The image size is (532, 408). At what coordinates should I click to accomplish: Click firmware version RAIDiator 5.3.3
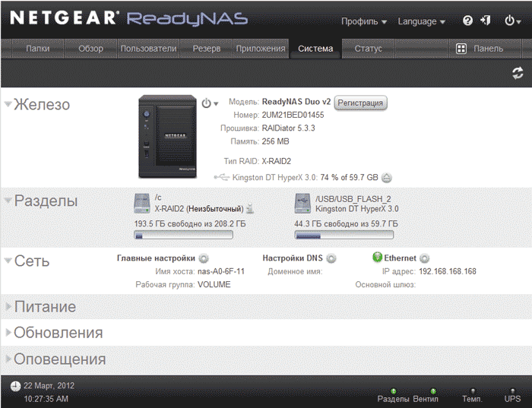pyautogui.click(x=288, y=128)
